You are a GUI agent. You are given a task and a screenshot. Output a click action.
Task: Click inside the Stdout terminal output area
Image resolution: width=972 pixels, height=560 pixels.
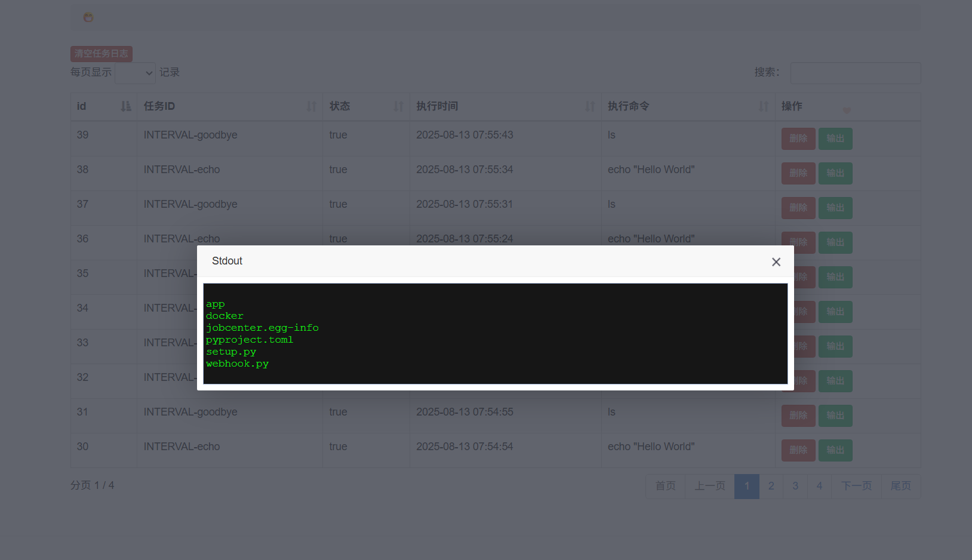coord(496,334)
